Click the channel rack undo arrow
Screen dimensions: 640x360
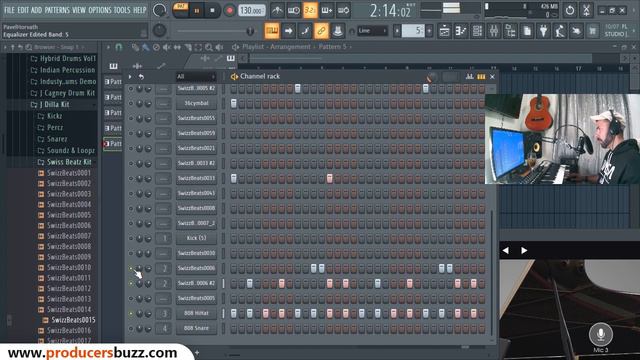tap(141, 77)
